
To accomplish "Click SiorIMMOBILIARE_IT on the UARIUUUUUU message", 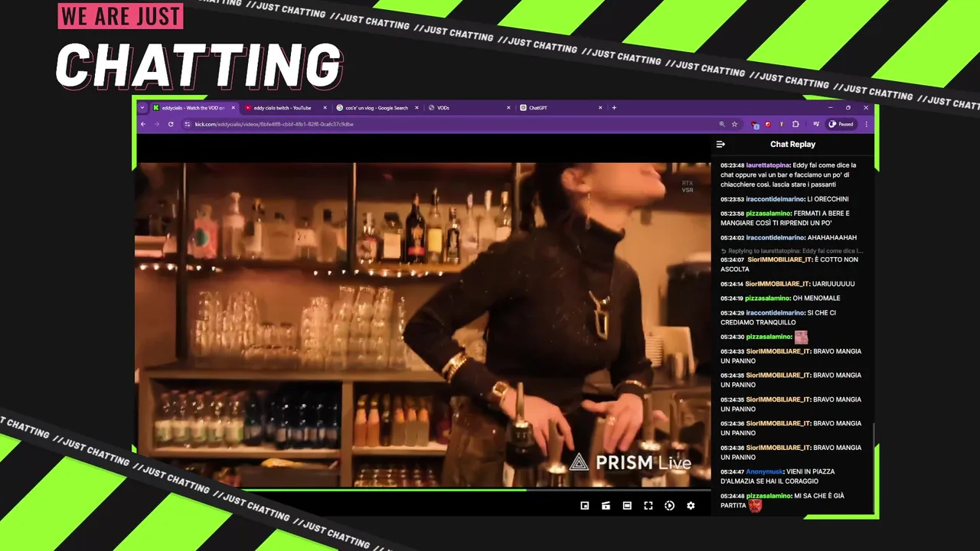I will click(778, 284).
